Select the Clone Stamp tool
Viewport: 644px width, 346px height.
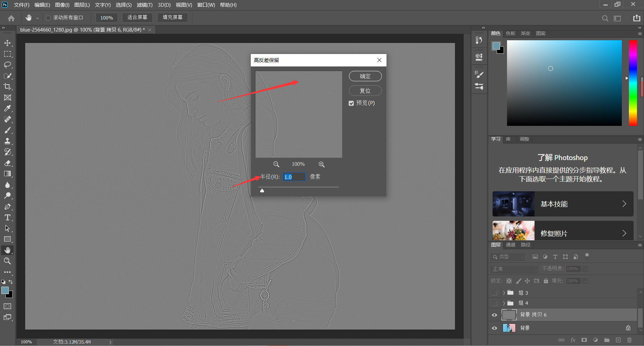(x=7, y=141)
